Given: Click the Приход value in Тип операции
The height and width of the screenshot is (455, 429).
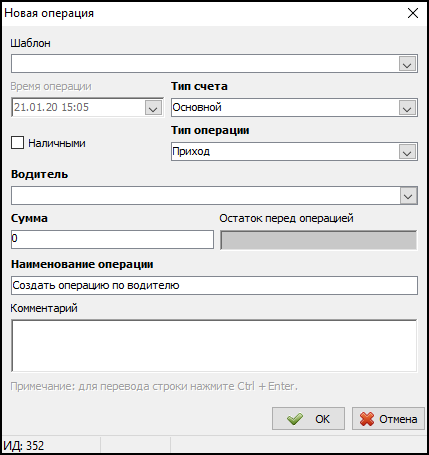Looking at the screenshot, I should point(191,152).
